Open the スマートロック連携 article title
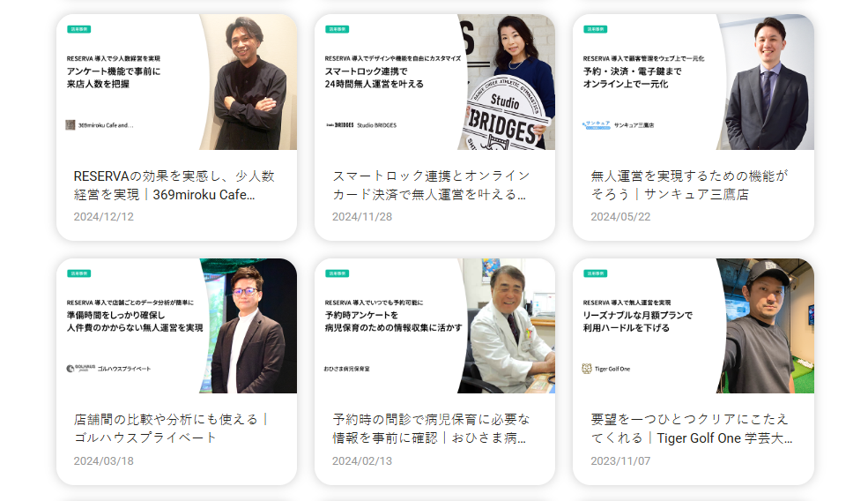This screenshot has width=868, height=501. [x=431, y=185]
